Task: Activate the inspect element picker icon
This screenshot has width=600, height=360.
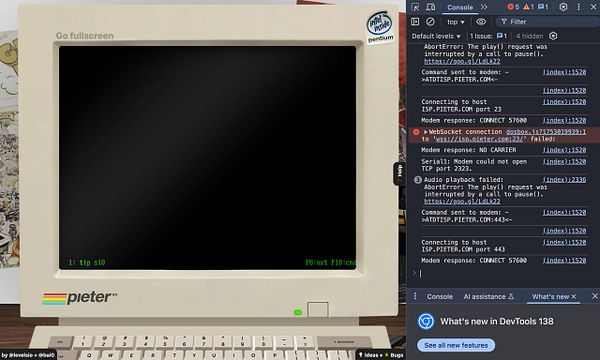Action: pos(415,7)
